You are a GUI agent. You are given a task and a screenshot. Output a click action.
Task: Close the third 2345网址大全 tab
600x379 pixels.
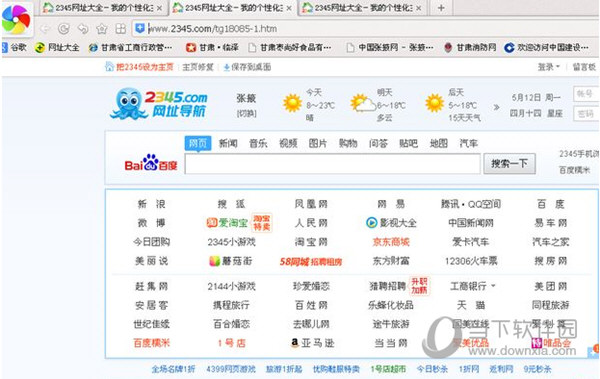[x=419, y=8]
